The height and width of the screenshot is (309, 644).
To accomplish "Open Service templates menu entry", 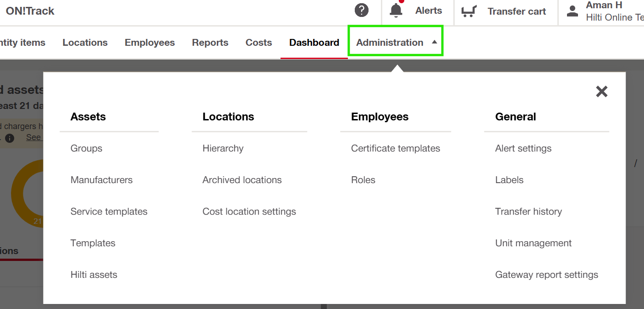I will coord(109,211).
